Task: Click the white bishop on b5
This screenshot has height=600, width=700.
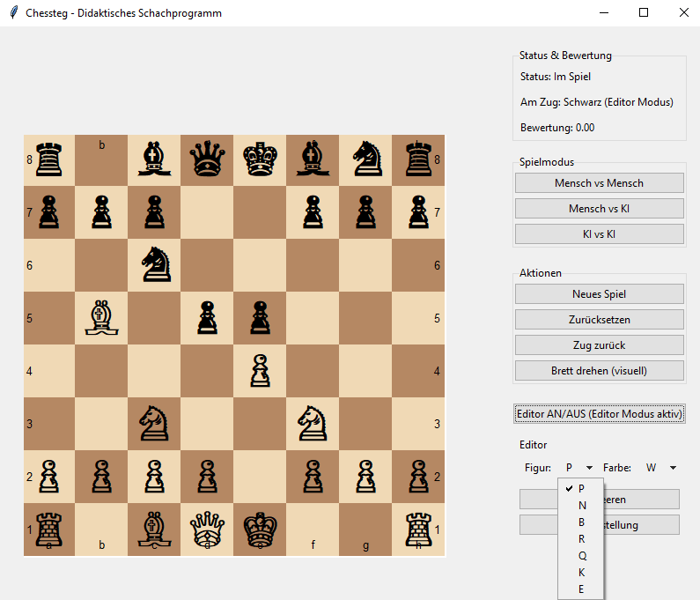Action: tap(101, 318)
